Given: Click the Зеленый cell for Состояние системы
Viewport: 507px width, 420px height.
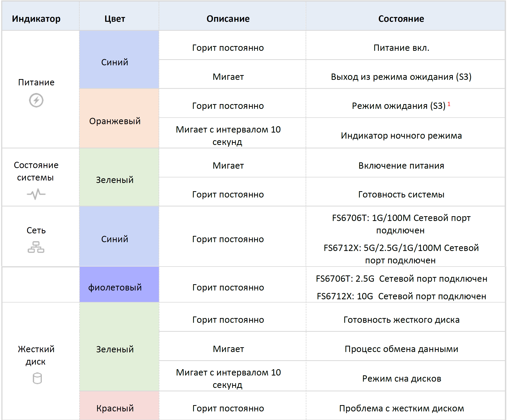Looking at the screenshot, I should pos(115,180).
